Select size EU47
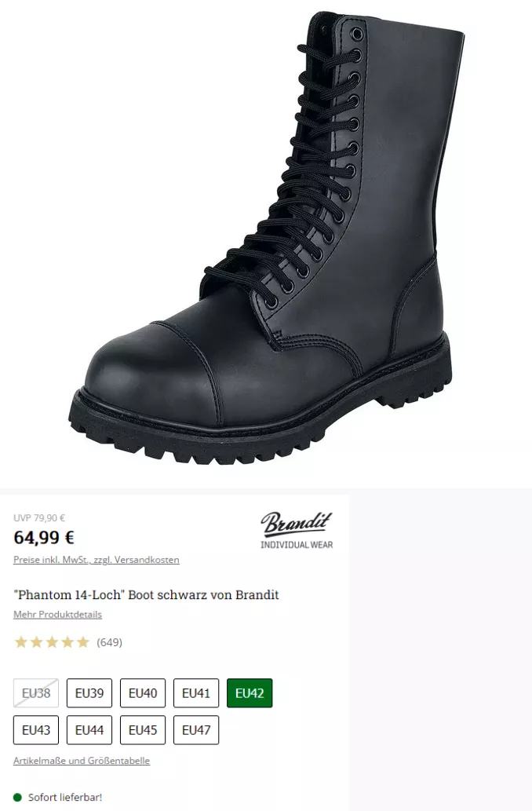The height and width of the screenshot is (811, 532). (x=196, y=730)
